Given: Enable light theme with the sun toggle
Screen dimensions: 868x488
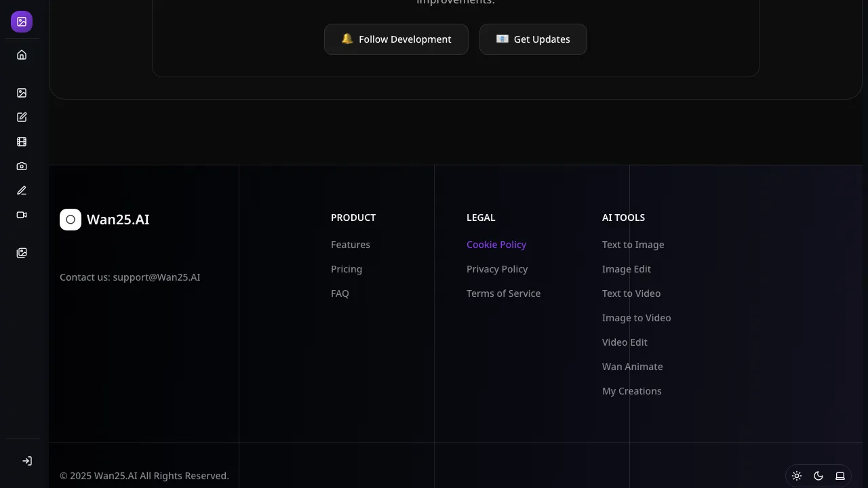Looking at the screenshot, I should [797, 476].
